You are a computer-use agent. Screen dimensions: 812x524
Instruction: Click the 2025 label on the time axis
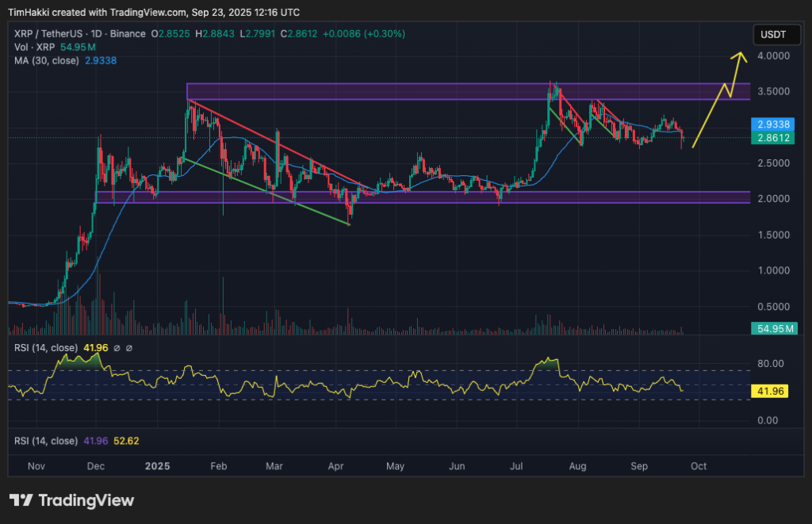point(157,466)
